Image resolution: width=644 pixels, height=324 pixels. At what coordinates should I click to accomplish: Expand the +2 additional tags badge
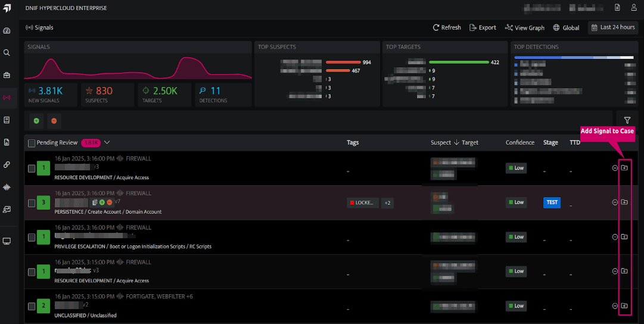(x=387, y=203)
